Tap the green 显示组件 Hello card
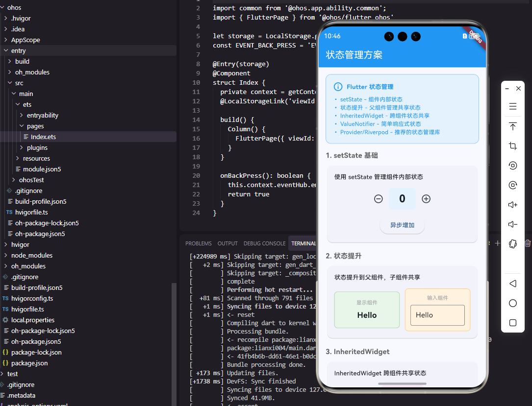 click(x=367, y=310)
